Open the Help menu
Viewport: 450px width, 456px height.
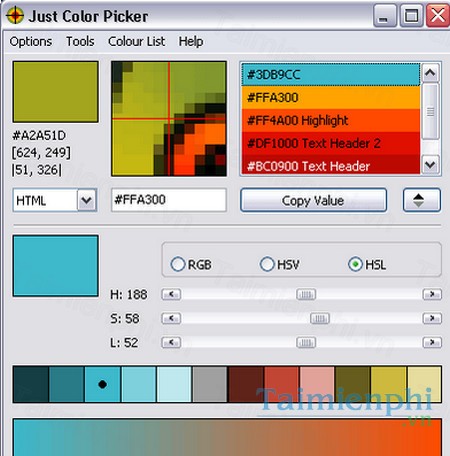191,42
